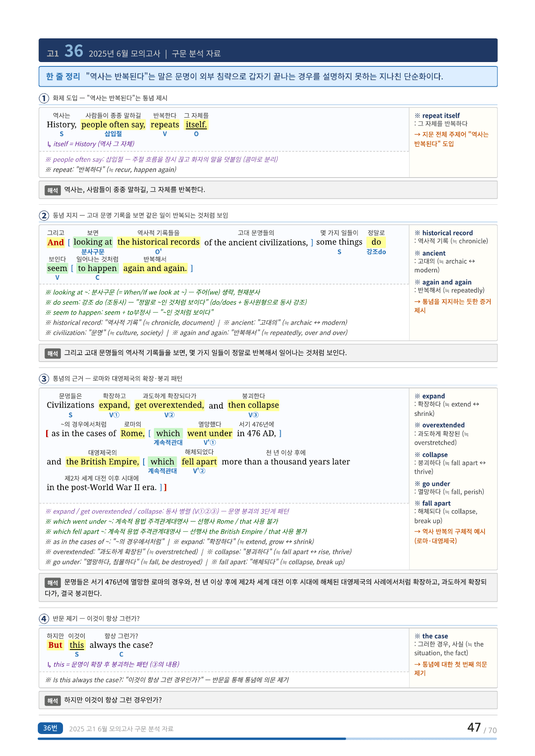
Task: Click the green highlighted 'looking at' phrase
Action: point(93,242)
